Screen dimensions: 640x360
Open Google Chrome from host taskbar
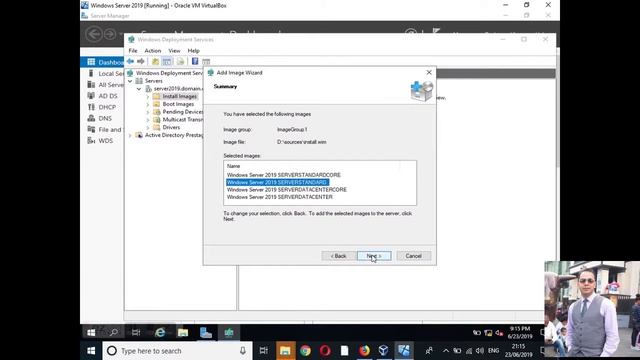305,351
